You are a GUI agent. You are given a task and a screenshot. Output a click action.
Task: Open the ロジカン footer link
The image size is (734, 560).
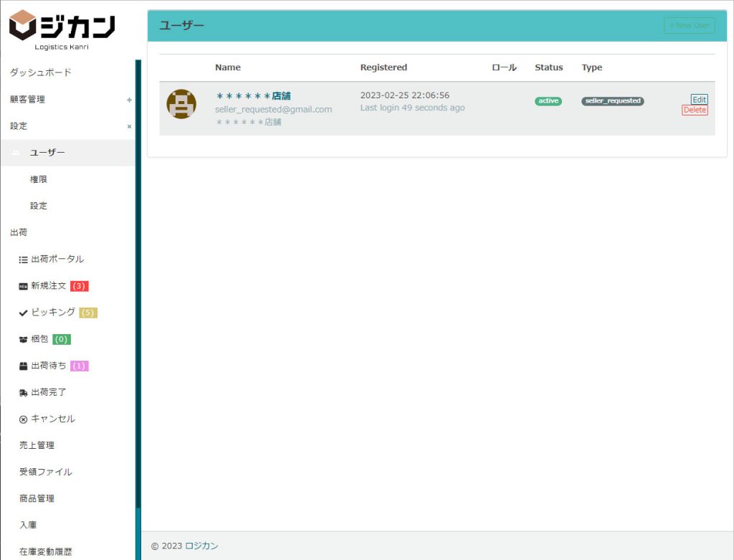[x=201, y=546]
